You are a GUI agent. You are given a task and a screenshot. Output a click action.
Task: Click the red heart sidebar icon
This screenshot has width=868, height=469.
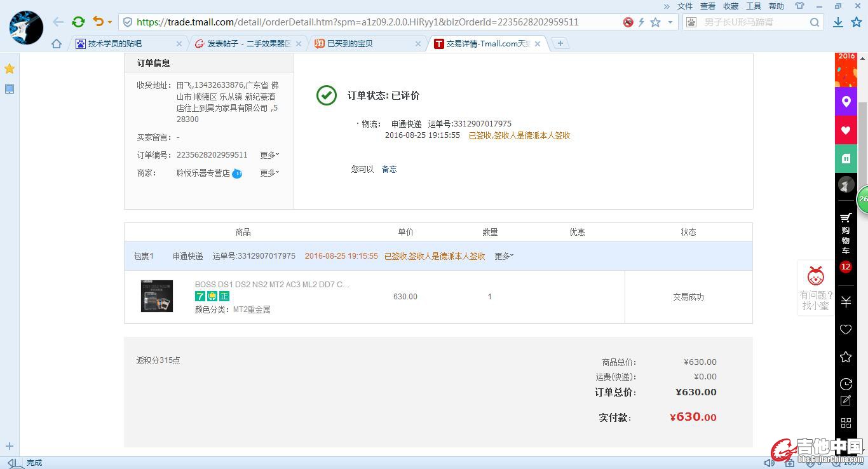[846, 130]
